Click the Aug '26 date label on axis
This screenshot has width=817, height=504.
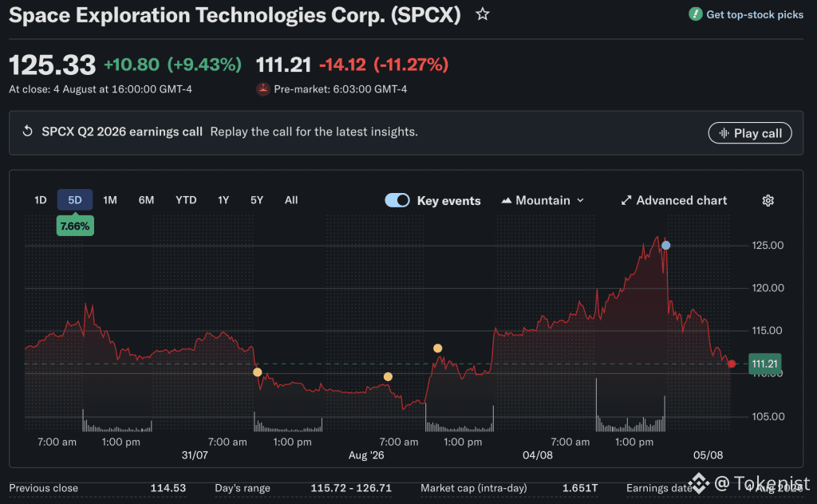(365, 455)
